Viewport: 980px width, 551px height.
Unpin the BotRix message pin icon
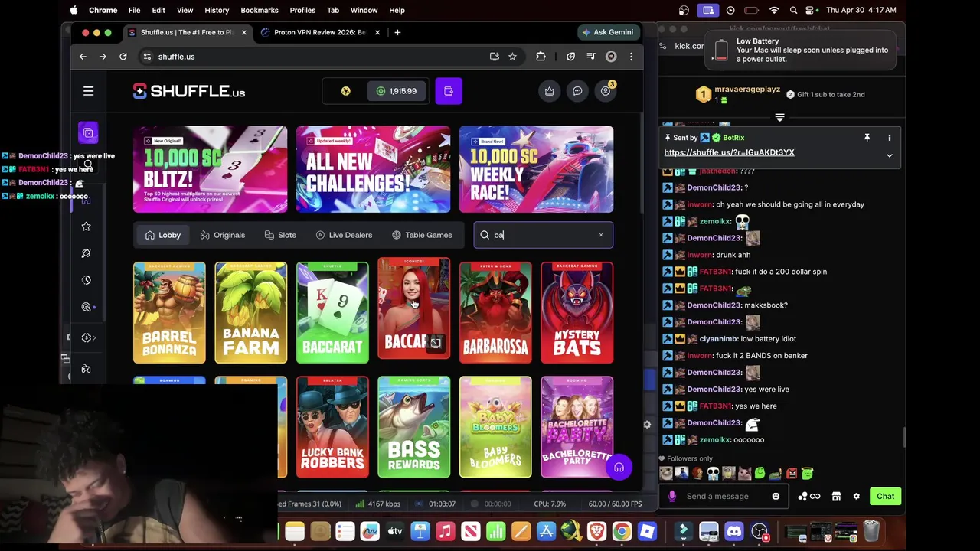(867, 138)
